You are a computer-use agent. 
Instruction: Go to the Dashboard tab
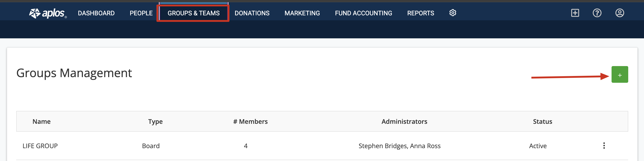coord(96,13)
